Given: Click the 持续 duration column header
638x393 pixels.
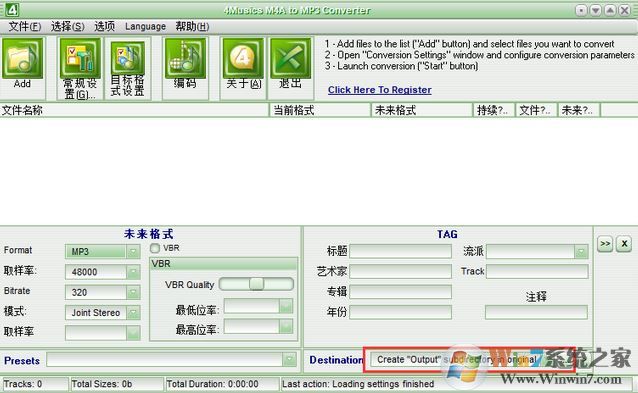Looking at the screenshot, I should 494,110.
